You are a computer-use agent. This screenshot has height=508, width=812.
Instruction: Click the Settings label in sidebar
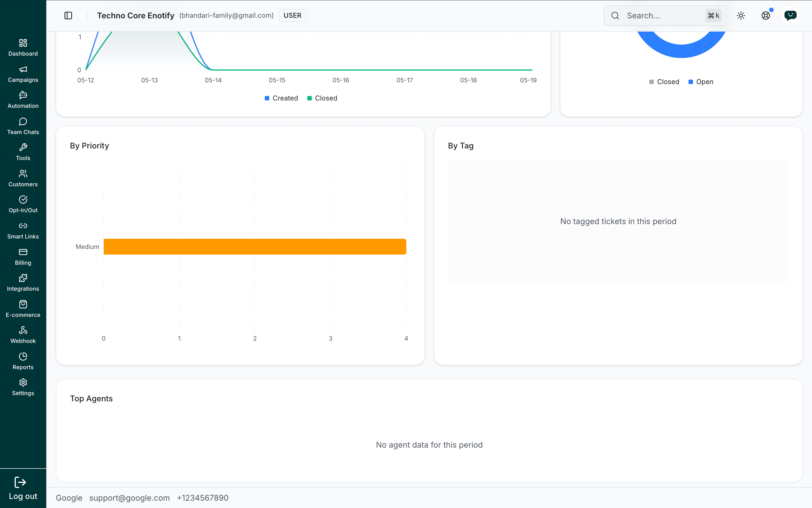(23, 393)
